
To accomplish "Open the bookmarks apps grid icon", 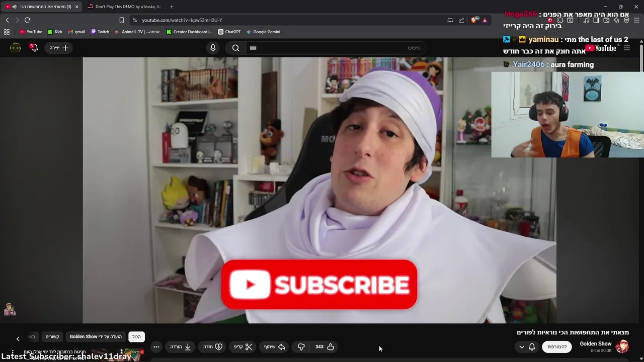I will pyautogui.click(x=7, y=32).
